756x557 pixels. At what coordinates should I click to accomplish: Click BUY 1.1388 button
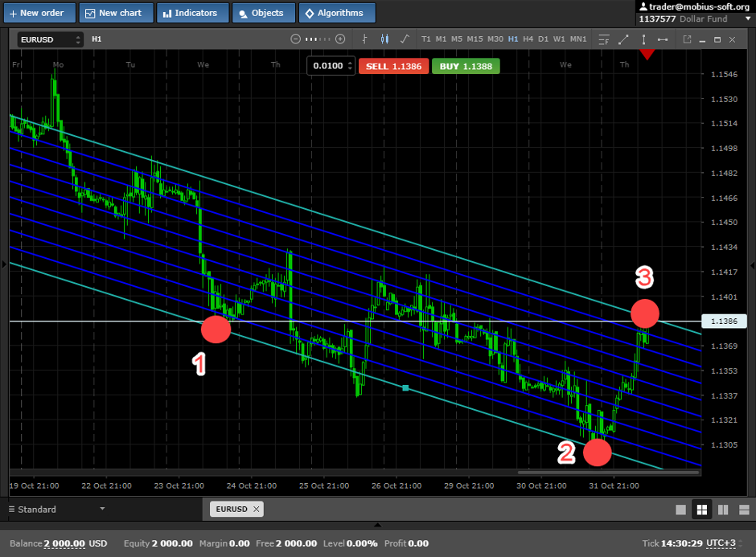click(466, 67)
